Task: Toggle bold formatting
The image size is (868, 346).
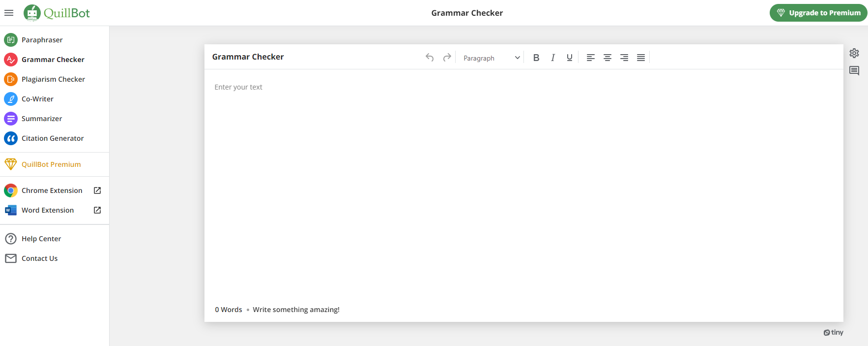Action: coord(536,58)
